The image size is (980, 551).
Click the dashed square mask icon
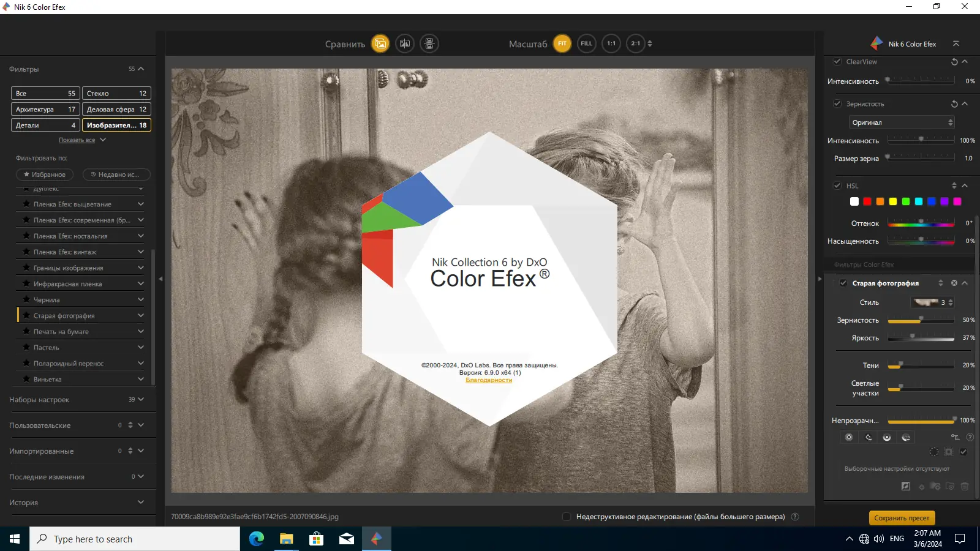click(949, 452)
